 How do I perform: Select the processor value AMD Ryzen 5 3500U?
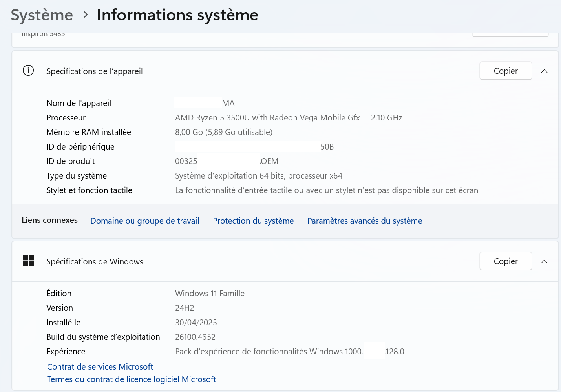[x=267, y=118]
